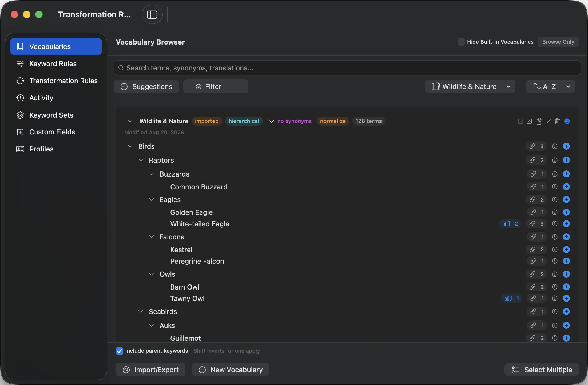Show info for the Auks term
Screen dimensions: 588x385
(x=555, y=325)
